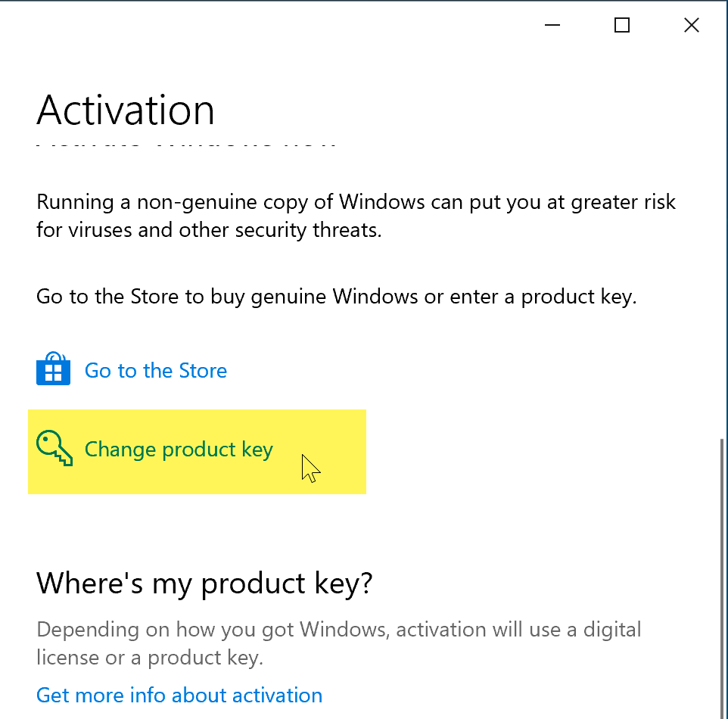Click the cut-off text beneath Activation heading
This screenshot has width=728, height=719.
(x=185, y=145)
